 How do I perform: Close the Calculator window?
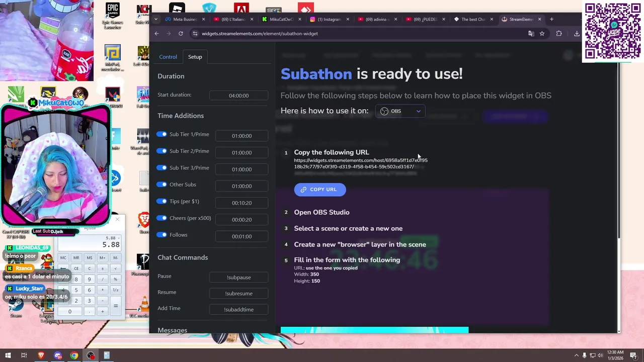pyautogui.click(x=117, y=219)
